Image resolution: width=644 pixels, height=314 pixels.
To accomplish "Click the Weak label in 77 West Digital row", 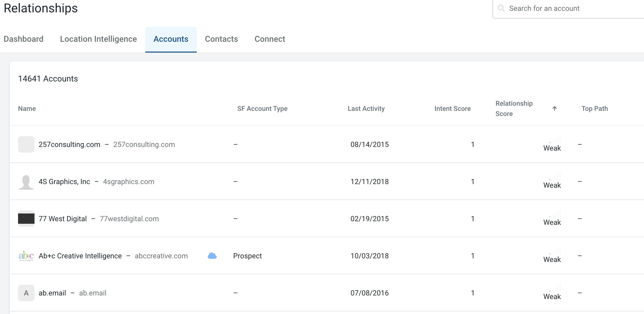I will 552,222.
